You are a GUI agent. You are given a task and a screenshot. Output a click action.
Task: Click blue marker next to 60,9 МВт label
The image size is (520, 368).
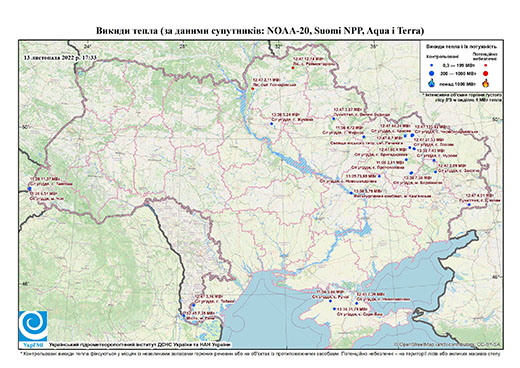(x=410, y=147)
